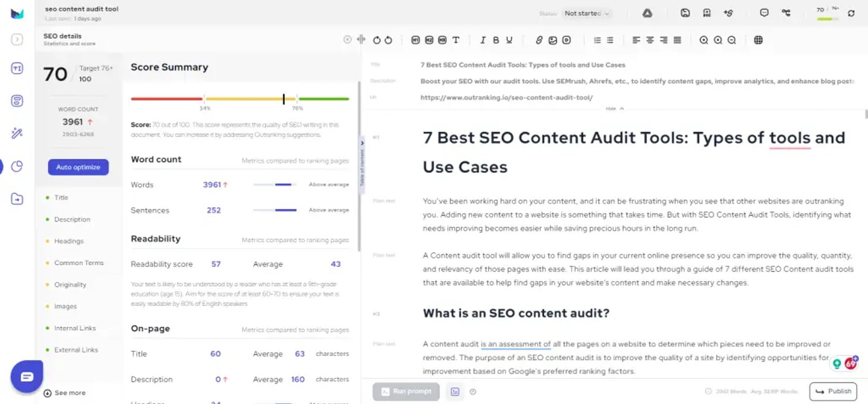Click the plus S icon in the header

point(729,13)
